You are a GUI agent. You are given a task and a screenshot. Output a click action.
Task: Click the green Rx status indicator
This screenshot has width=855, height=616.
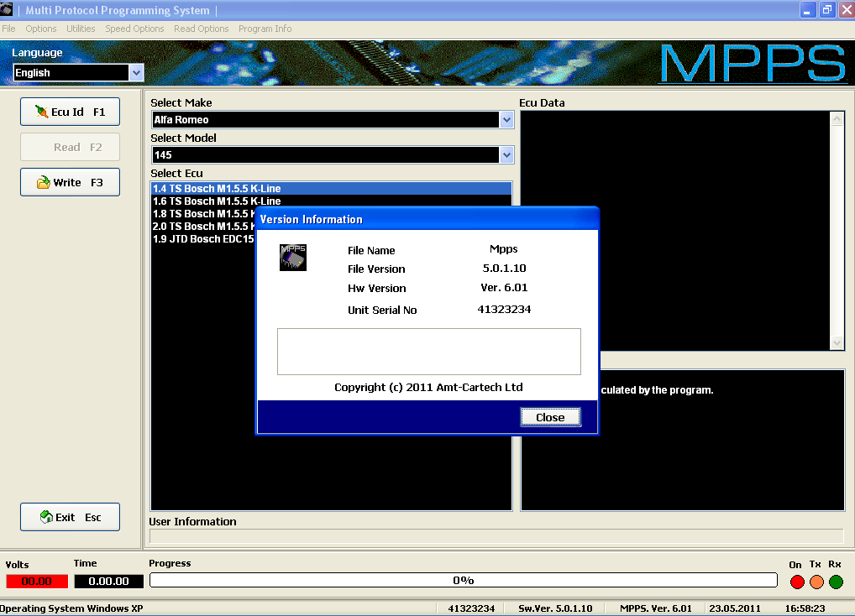coord(836,582)
